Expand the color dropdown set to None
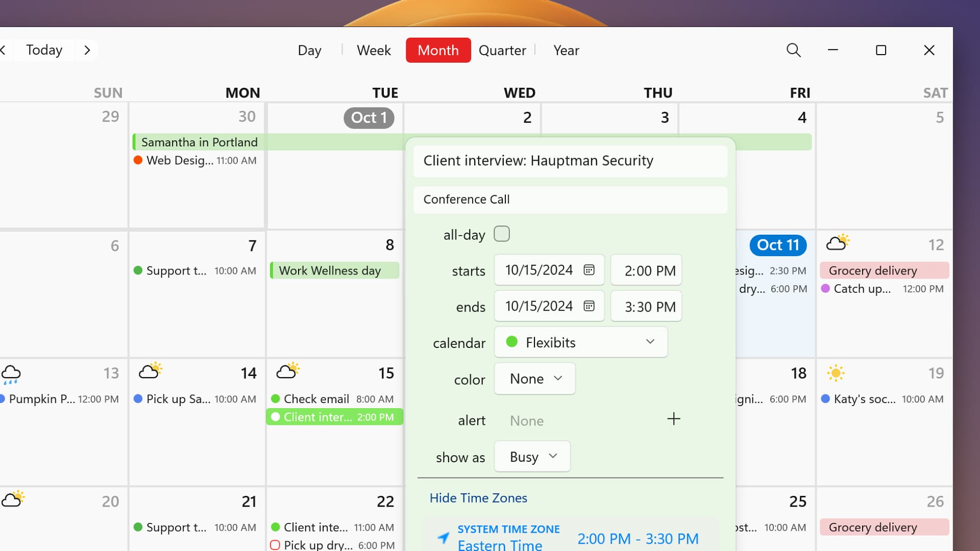The height and width of the screenshot is (551, 980). point(534,379)
